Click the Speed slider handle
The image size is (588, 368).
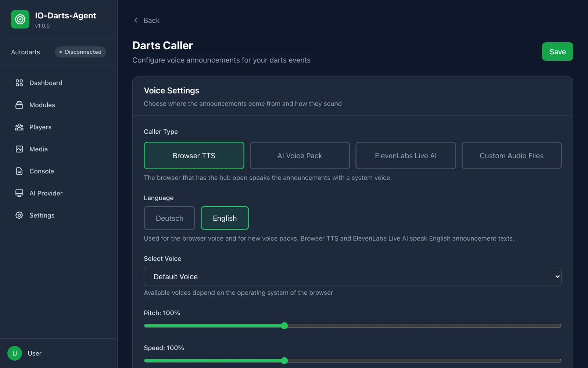(284, 361)
